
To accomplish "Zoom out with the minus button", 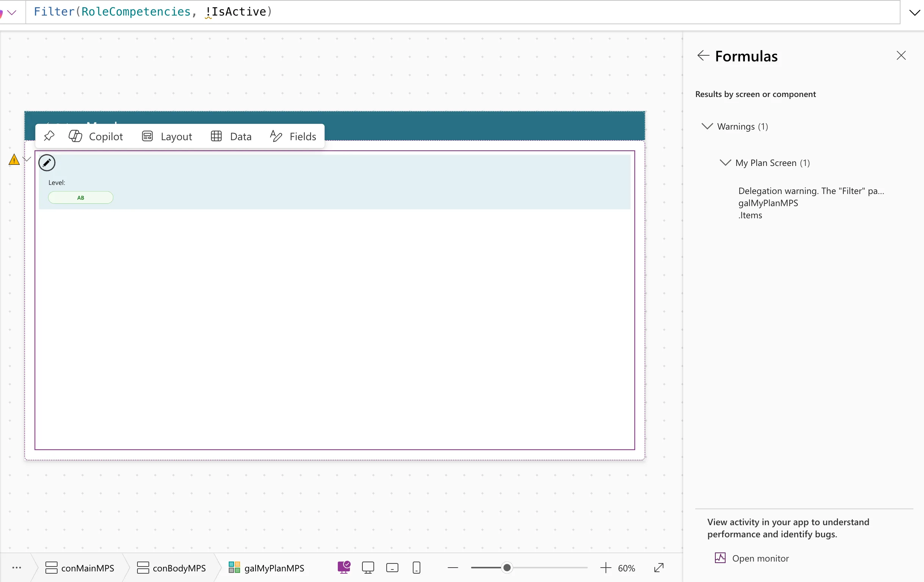I will pyautogui.click(x=453, y=567).
